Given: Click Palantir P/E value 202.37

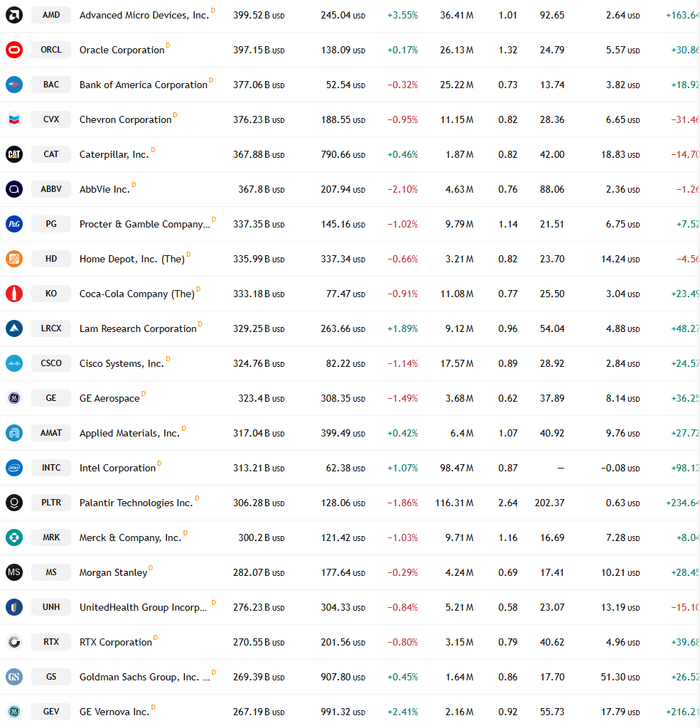Looking at the screenshot, I should (549, 503).
